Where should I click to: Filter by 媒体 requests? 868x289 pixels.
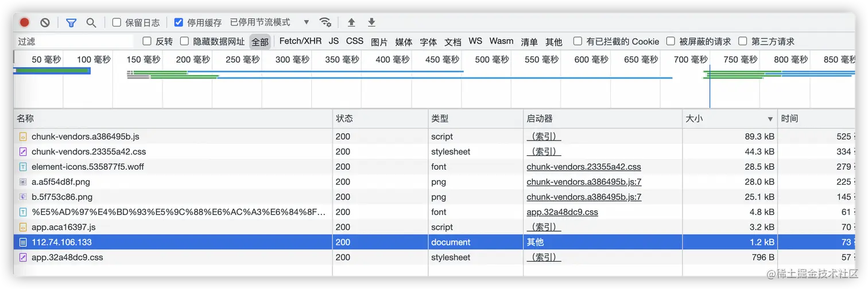click(x=404, y=42)
